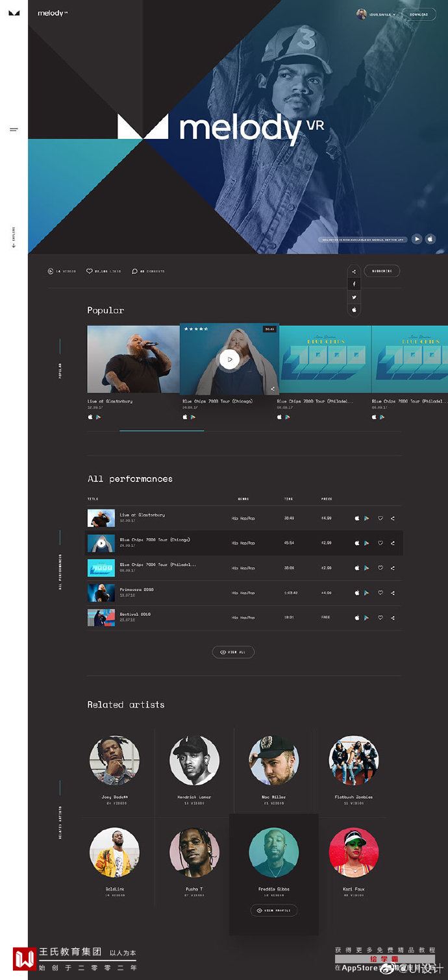The image size is (448, 980).
Task: Share the Primavera 2016 row
Action: point(393,593)
